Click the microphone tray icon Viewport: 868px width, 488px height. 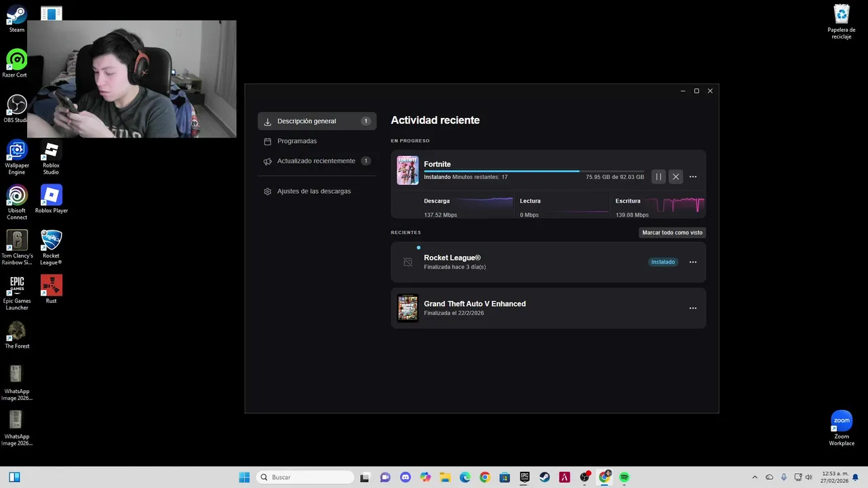(x=784, y=477)
